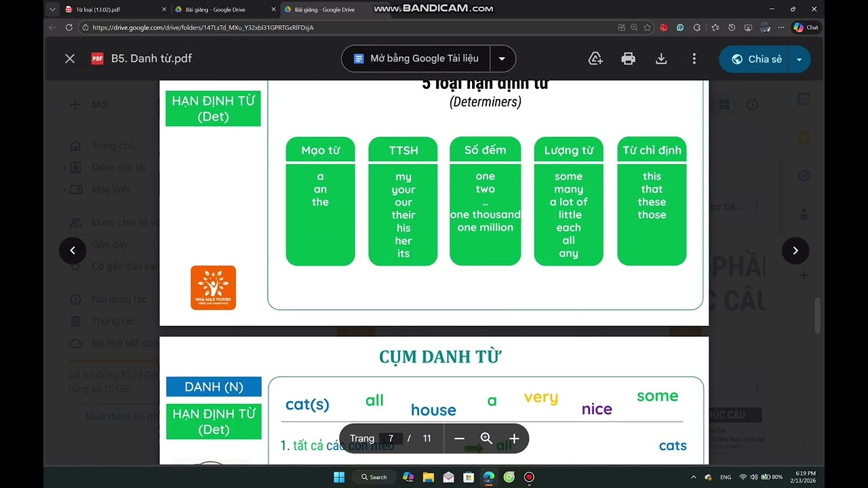The image size is (868, 488).
Task: Open Máy tính in Drive sidebar
Action: pyautogui.click(x=100, y=189)
